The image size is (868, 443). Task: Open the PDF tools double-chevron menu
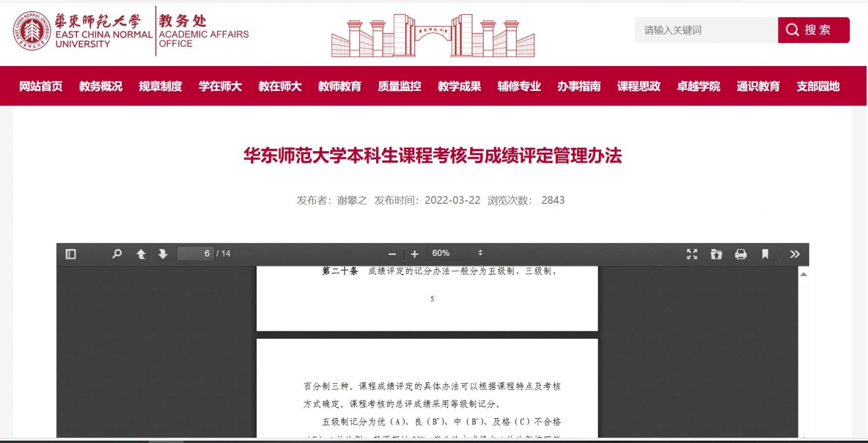pos(795,254)
